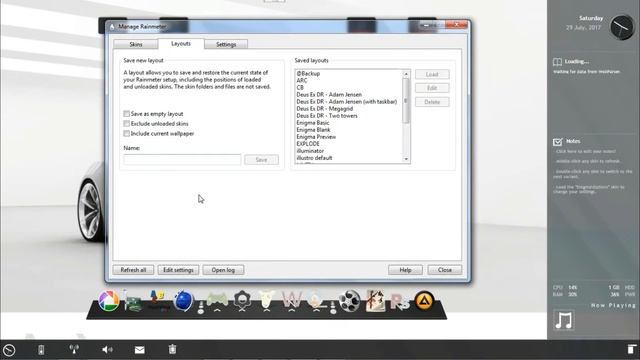Tick the Exclude unloaded skins checkbox

click(x=127, y=124)
